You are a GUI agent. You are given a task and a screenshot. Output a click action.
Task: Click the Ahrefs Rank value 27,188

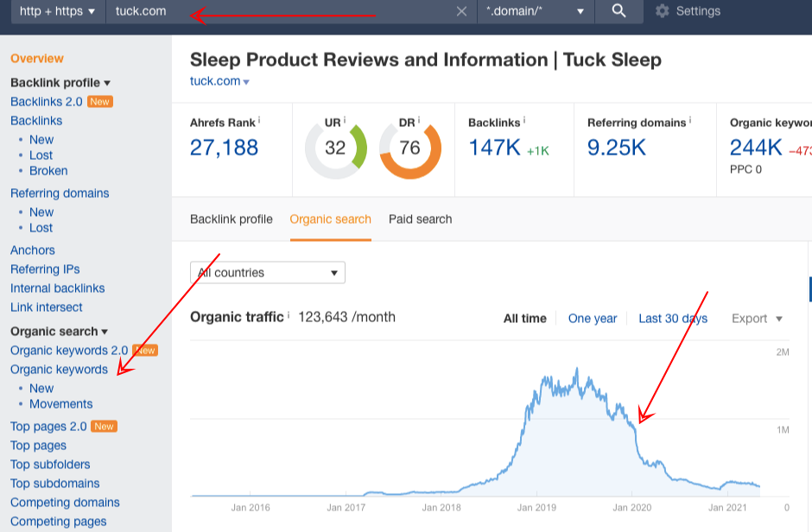224,148
